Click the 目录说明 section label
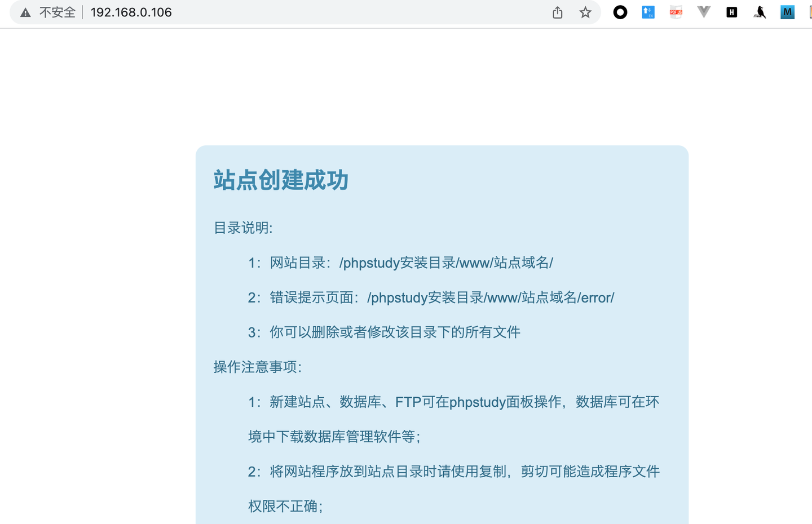The width and height of the screenshot is (812, 524). (242, 228)
